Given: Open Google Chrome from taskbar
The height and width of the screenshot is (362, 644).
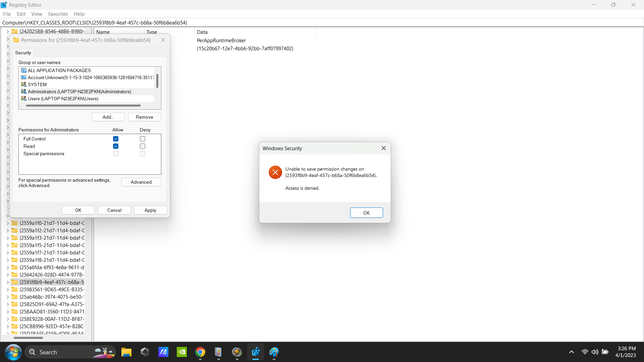Looking at the screenshot, I should (x=200, y=352).
